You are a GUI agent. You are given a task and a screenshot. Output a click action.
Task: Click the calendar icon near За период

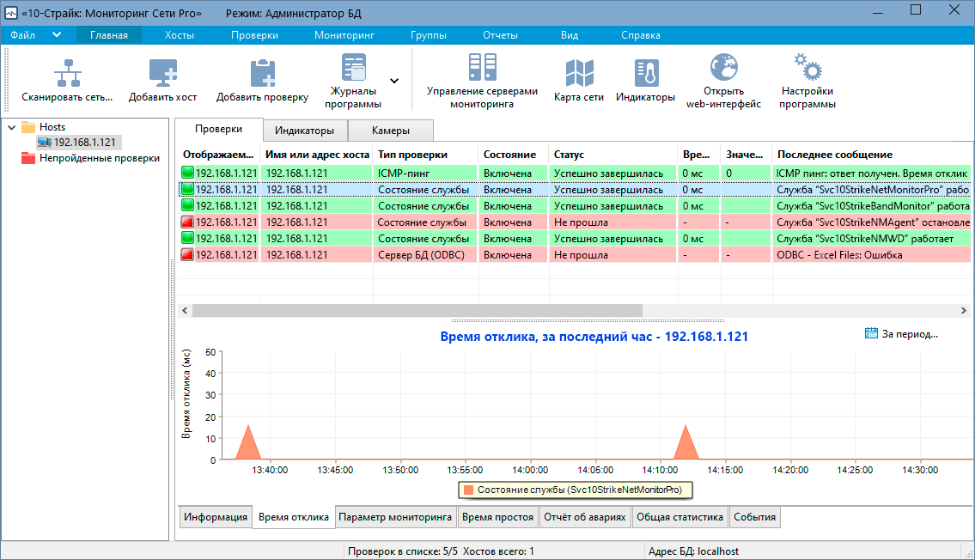871,333
